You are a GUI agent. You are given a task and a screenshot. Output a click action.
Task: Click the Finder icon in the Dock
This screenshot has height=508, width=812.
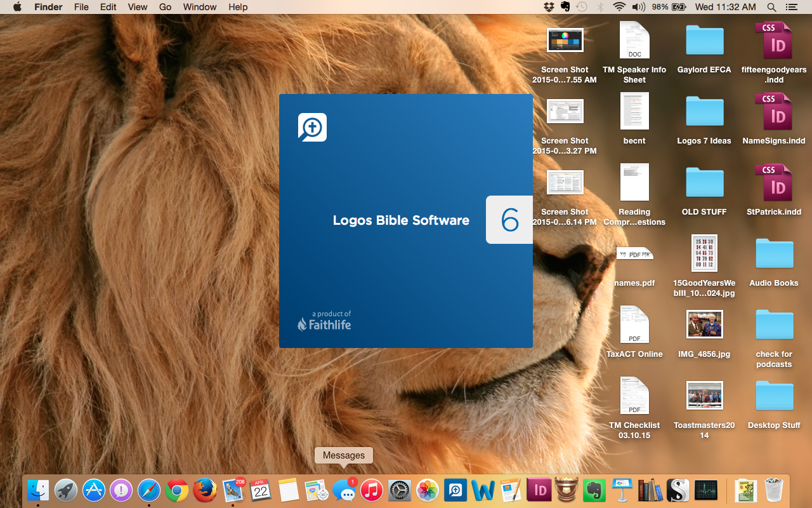coord(38,490)
